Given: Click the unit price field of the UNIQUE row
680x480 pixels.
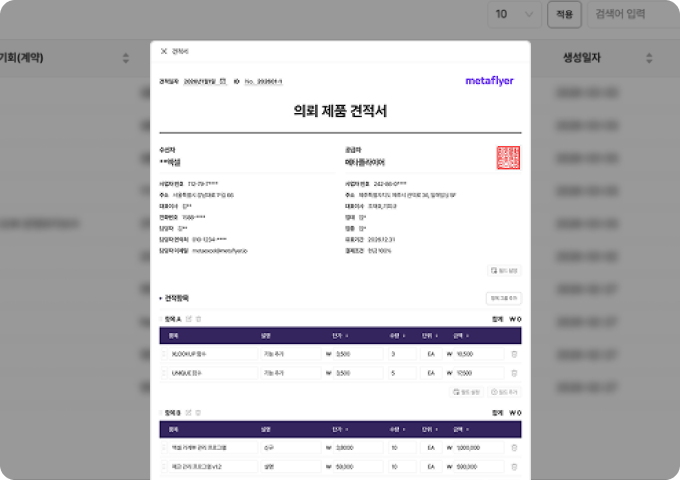Looking at the screenshot, I should [358, 373].
